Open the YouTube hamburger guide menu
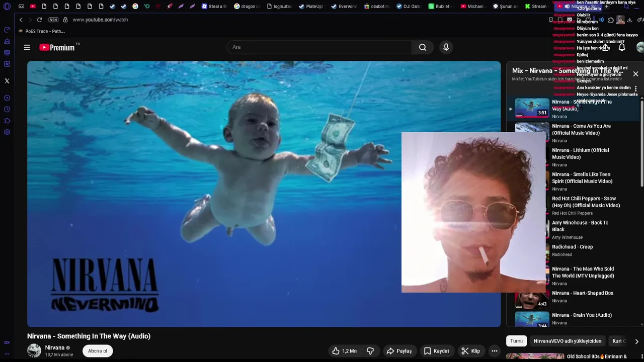Screen dimensions: 644x362 pyautogui.click(x=27, y=47)
